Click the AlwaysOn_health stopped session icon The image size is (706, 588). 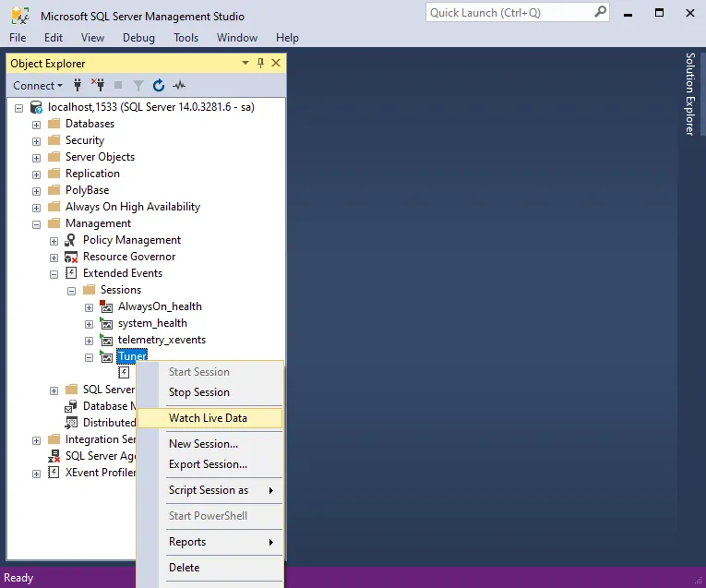tap(106, 306)
